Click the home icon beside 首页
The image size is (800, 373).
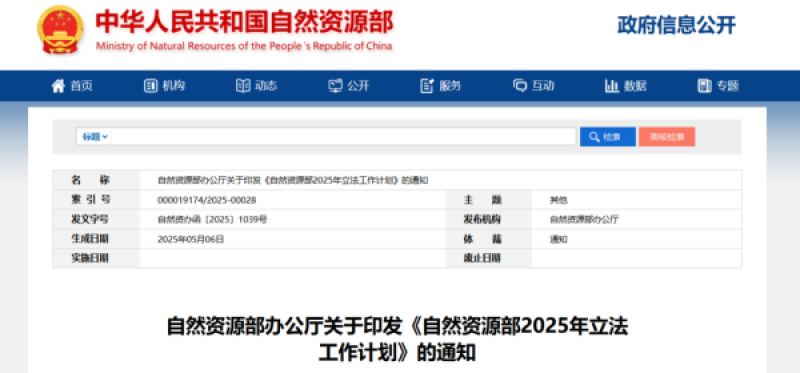(59, 86)
